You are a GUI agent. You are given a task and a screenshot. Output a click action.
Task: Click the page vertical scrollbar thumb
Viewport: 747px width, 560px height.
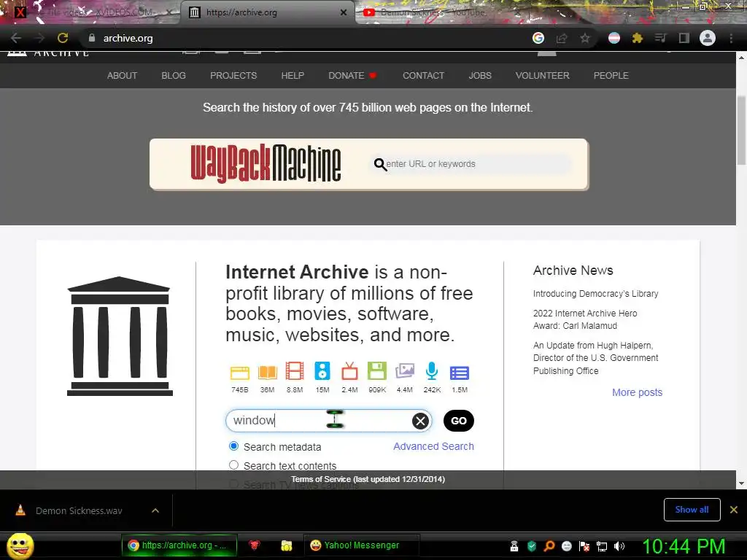pos(741,130)
